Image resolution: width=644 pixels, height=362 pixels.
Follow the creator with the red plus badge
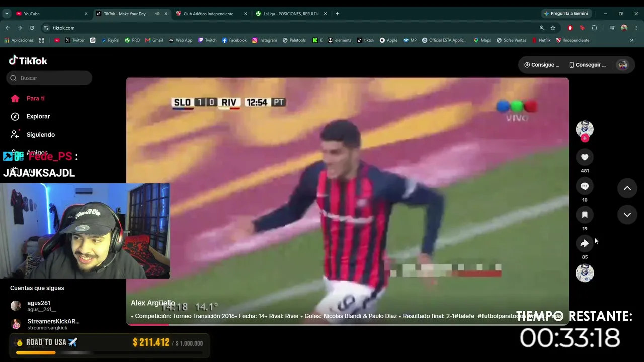click(x=585, y=138)
